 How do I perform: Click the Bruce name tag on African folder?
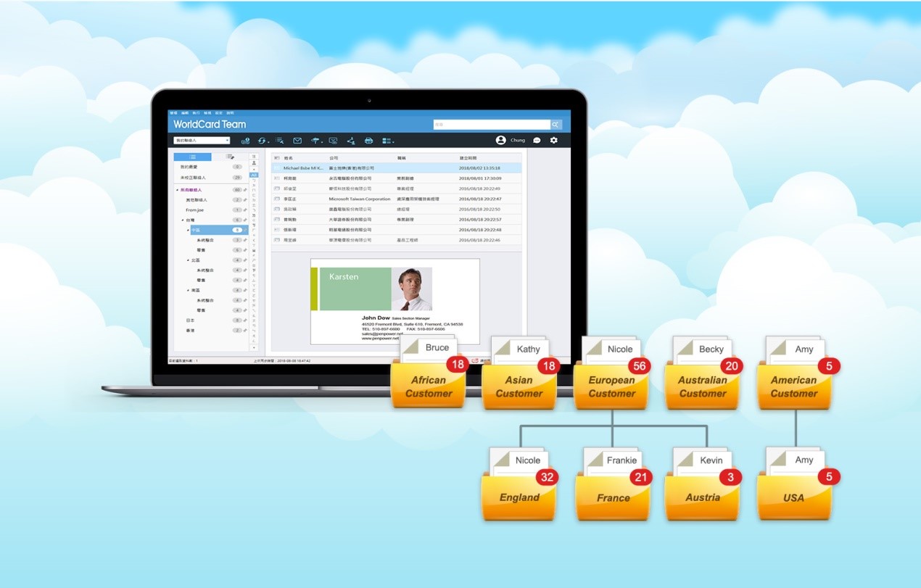pyautogui.click(x=437, y=347)
